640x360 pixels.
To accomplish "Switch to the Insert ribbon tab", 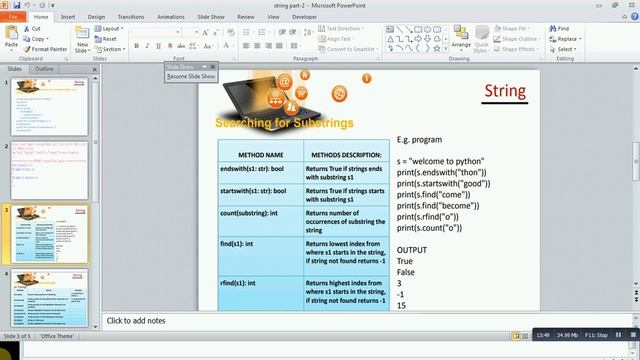I will [68, 17].
